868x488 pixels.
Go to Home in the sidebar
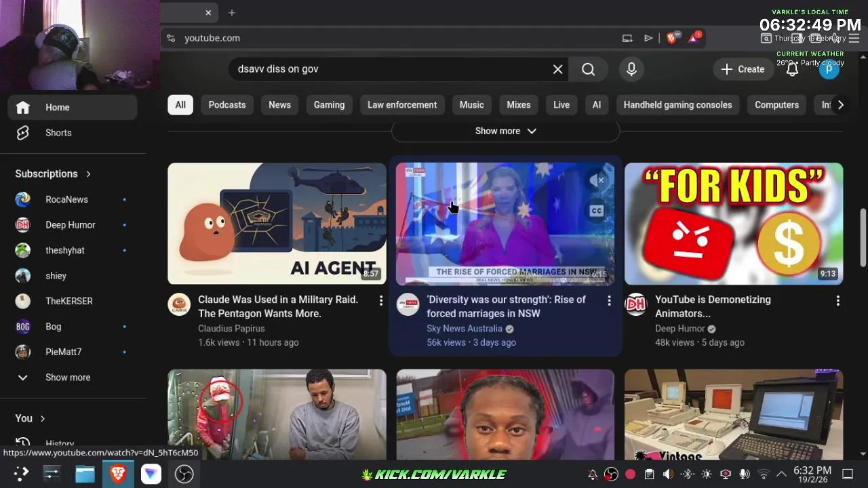click(x=73, y=107)
